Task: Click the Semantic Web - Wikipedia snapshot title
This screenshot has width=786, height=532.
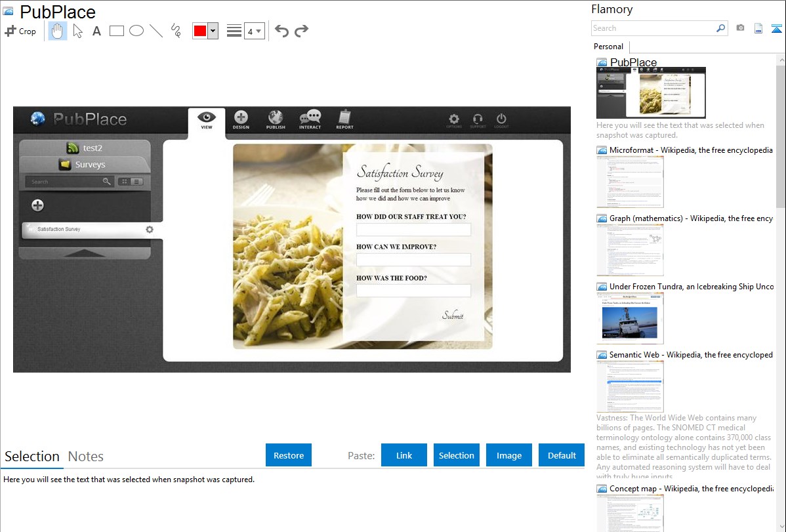Action: [x=691, y=355]
